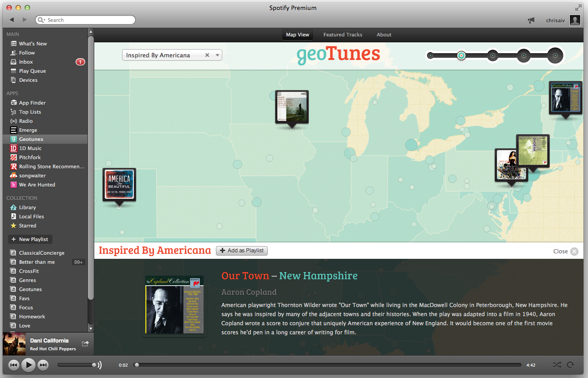Switch to the Featured Tracks tab
Viewport: 588px width, 378px height.
[343, 35]
